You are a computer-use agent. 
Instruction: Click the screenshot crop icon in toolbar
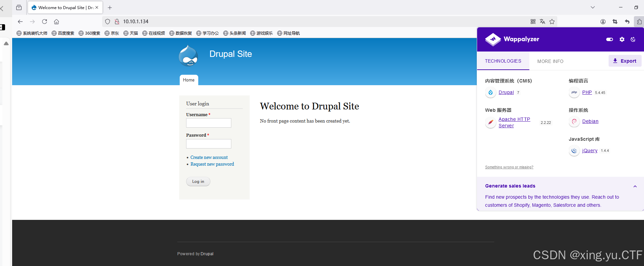pos(615,22)
